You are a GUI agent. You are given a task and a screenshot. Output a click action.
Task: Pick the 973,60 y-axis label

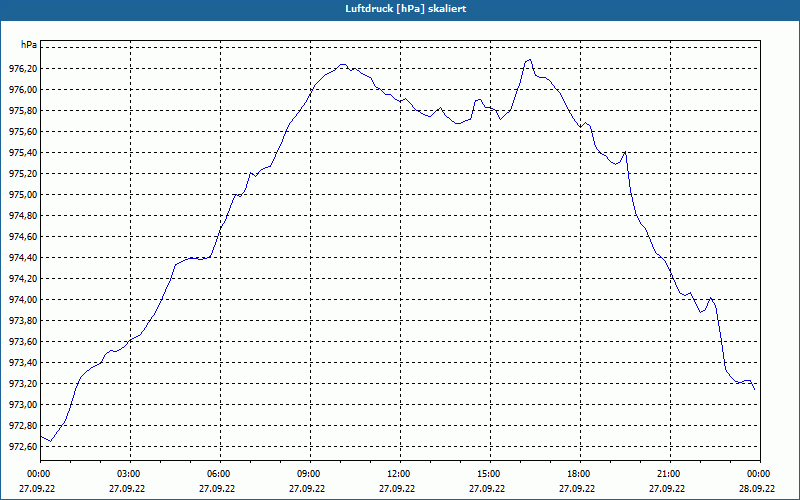point(23,342)
